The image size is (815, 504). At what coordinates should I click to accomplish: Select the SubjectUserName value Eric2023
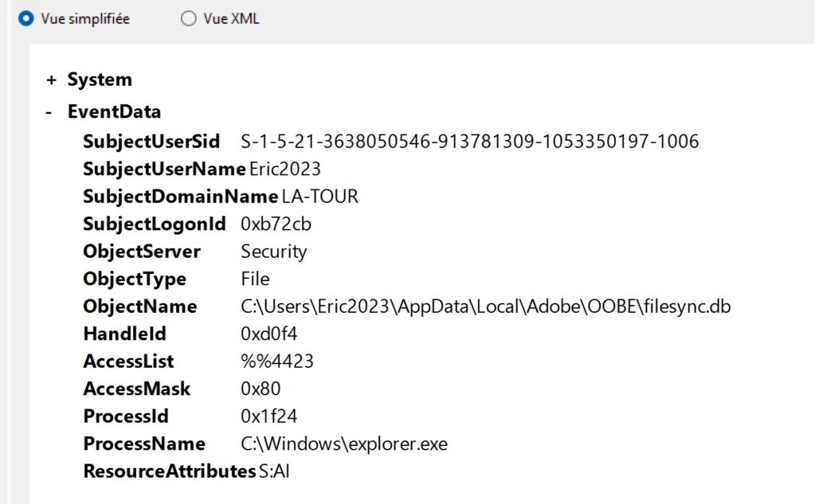(285, 169)
